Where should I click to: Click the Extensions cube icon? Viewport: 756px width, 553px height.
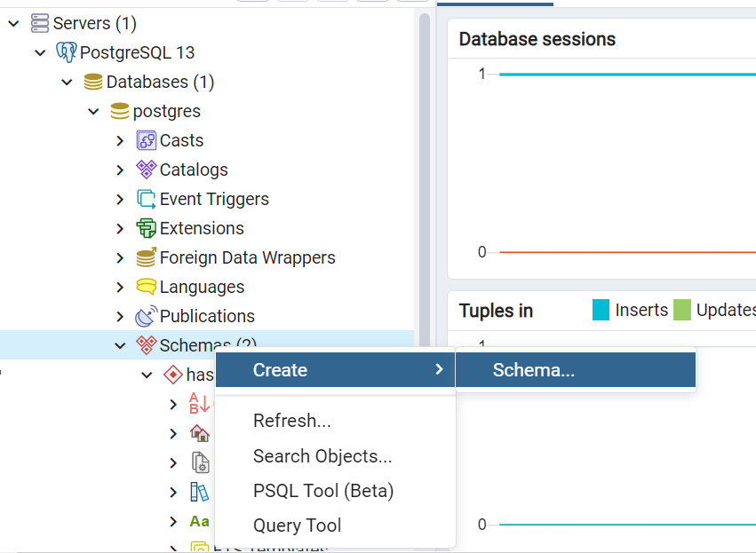point(145,228)
